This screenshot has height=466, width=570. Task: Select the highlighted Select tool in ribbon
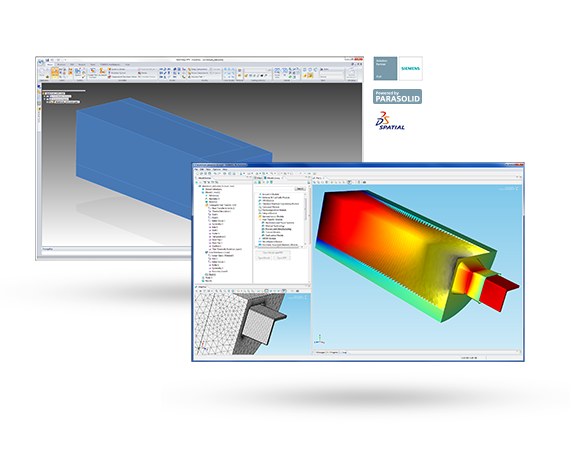pos(55,72)
